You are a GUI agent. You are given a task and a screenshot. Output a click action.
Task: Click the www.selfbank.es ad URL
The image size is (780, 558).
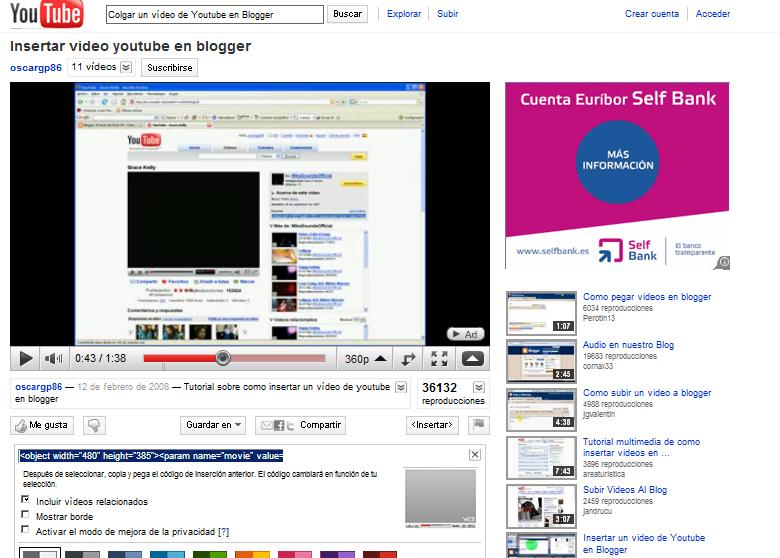(x=552, y=251)
